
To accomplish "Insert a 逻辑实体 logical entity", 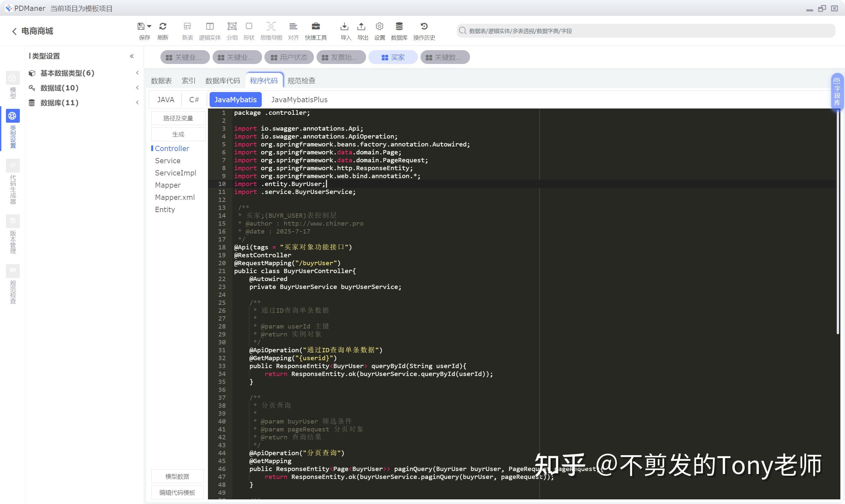I will [x=210, y=31].
